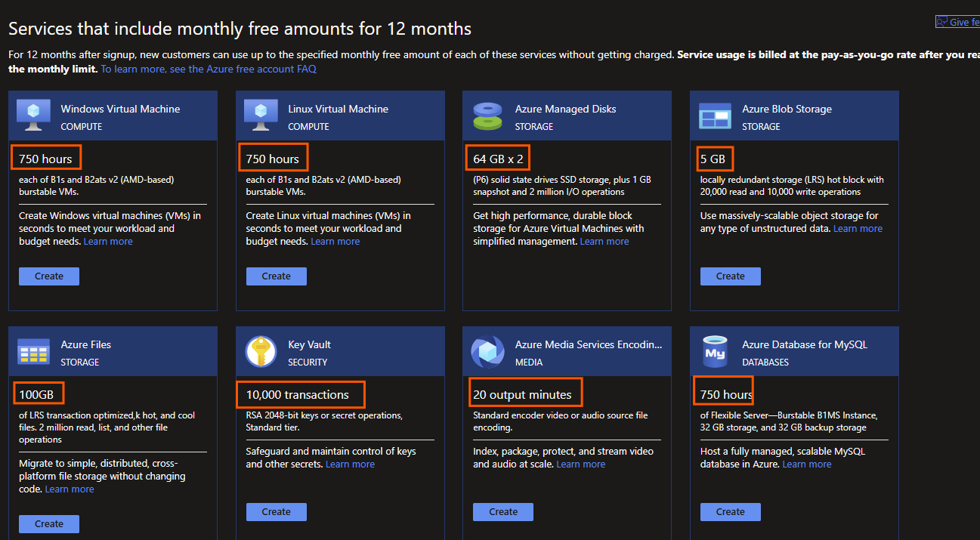Click the Azure Files icon

coord(33,351)
